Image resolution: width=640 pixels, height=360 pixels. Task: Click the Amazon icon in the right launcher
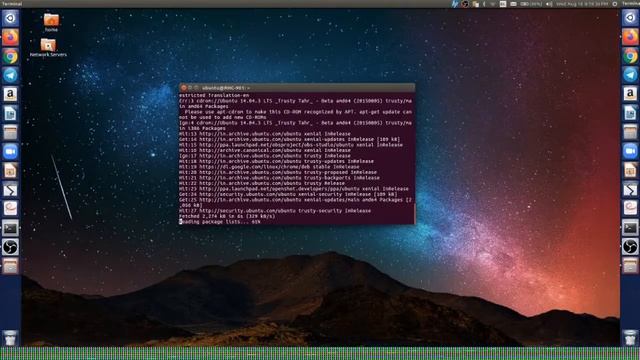pos(630,94)
